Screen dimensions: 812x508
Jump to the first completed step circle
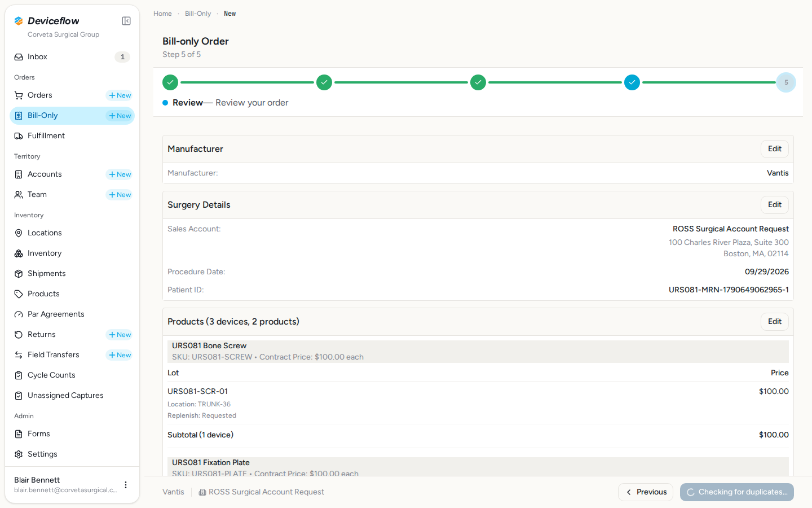[x=170, y=82]
